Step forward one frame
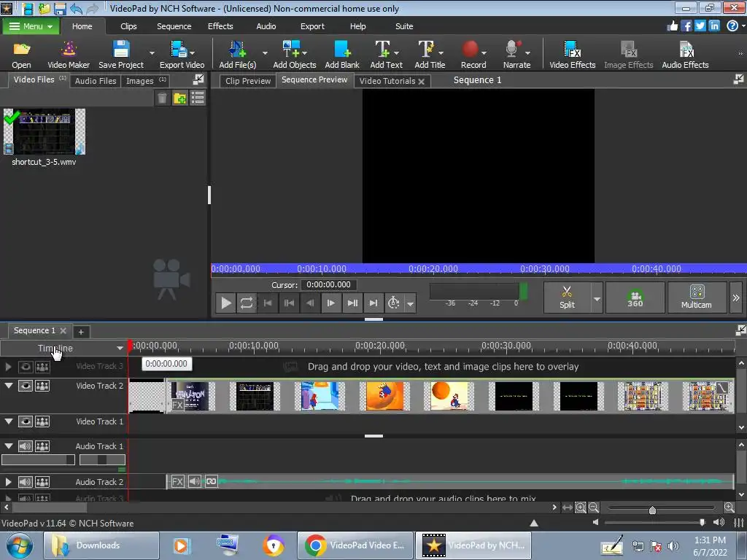Image resolution: width=747 pixels, height=560 pixels. pos(330,303)
